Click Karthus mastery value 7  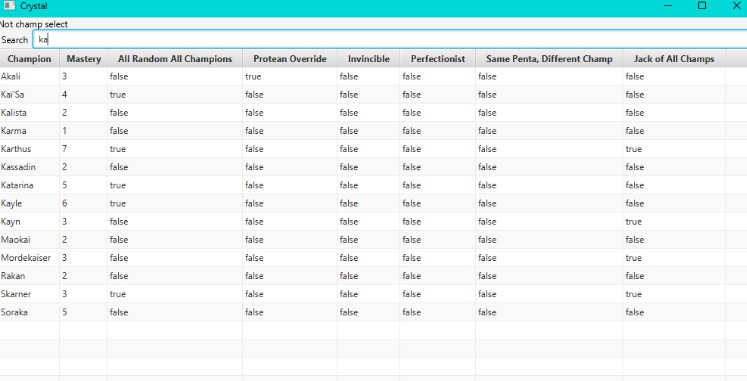click(64, 149)
